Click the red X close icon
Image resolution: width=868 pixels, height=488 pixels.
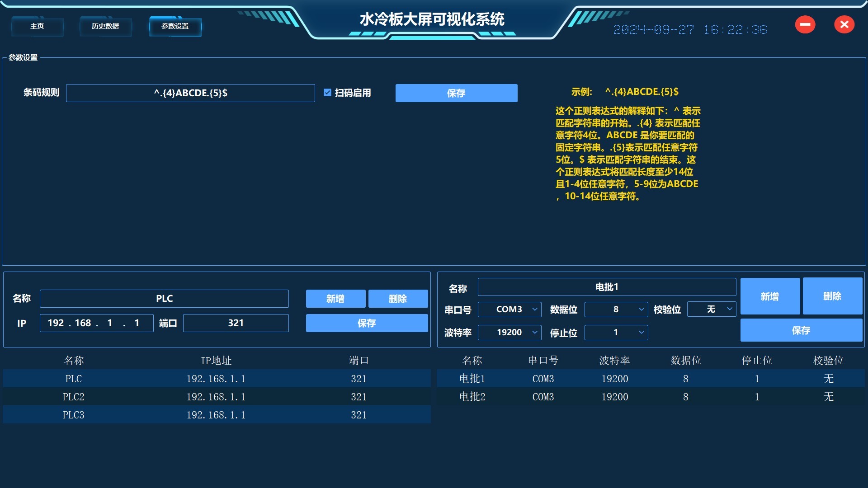click(x=844, y=24)
